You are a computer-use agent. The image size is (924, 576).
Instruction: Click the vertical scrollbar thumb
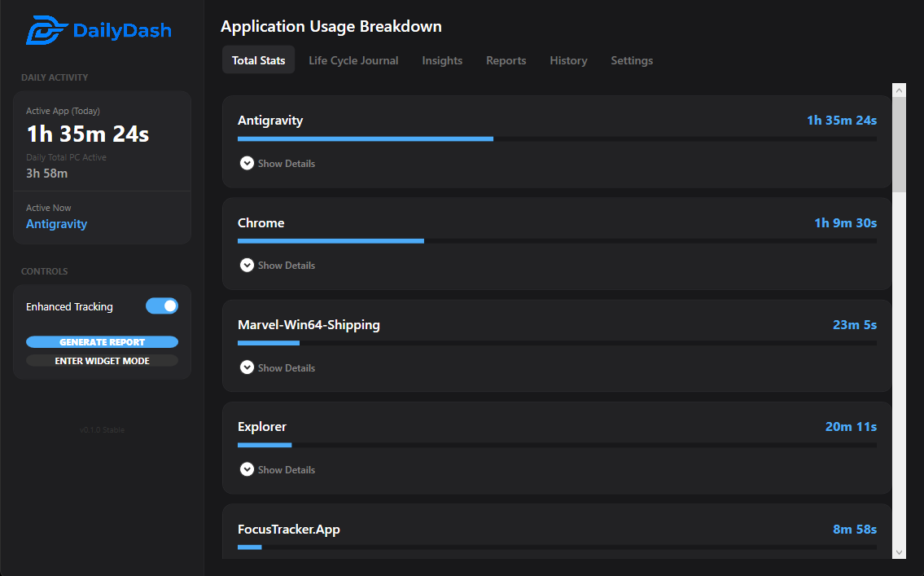click(x=899, y=144)
